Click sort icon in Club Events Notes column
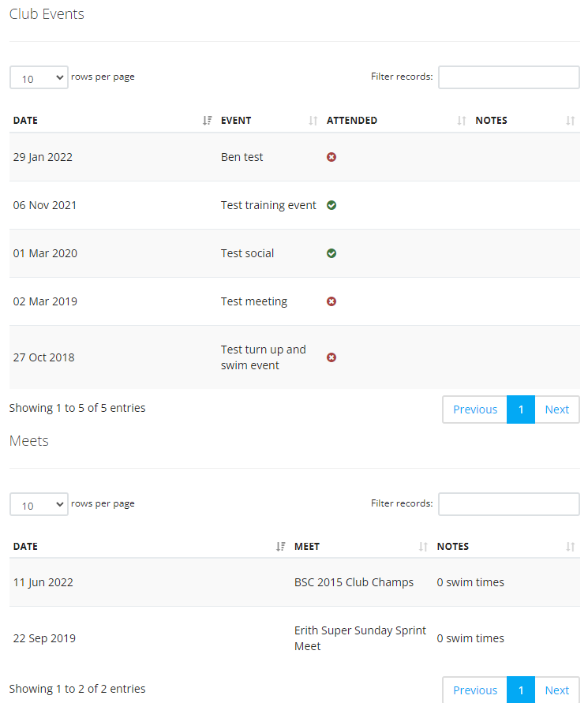The image size is (588, 703). [570, 121]
